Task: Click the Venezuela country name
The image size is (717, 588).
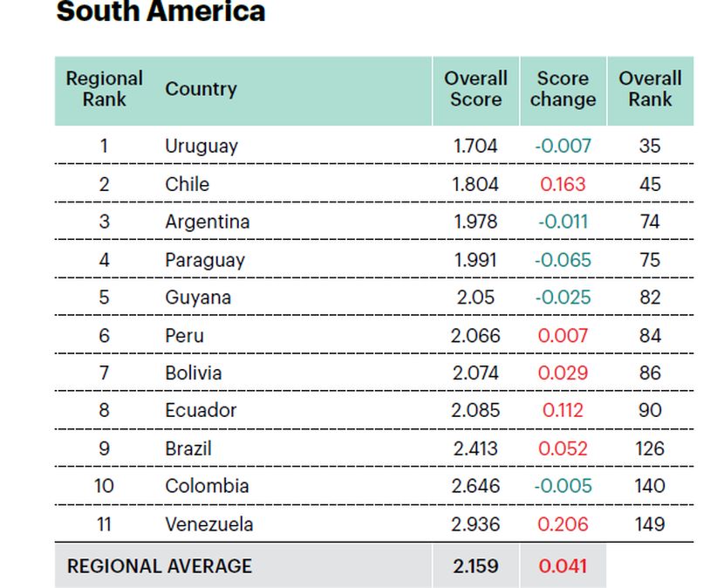Action: (209, 524)
